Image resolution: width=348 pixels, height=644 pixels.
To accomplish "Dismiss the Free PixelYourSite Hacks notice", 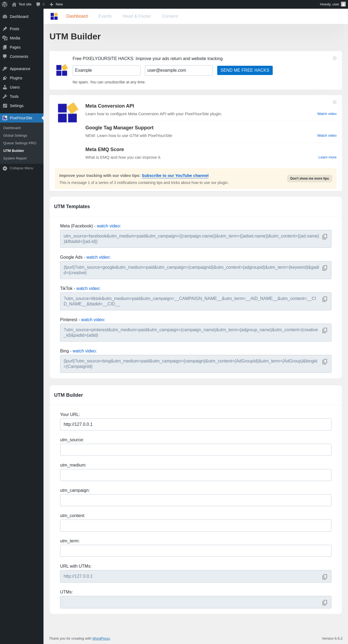I will coord(335,58).
